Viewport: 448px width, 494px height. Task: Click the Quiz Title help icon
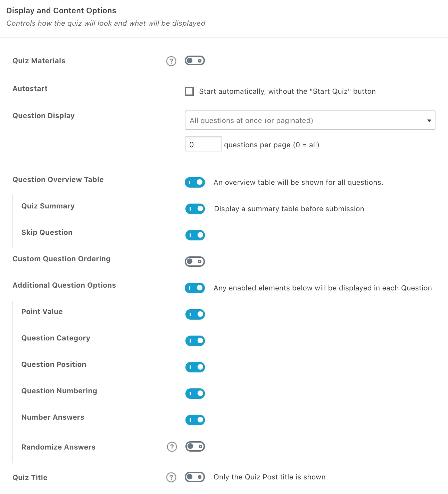pyautogui.click(x=171, y=477)
